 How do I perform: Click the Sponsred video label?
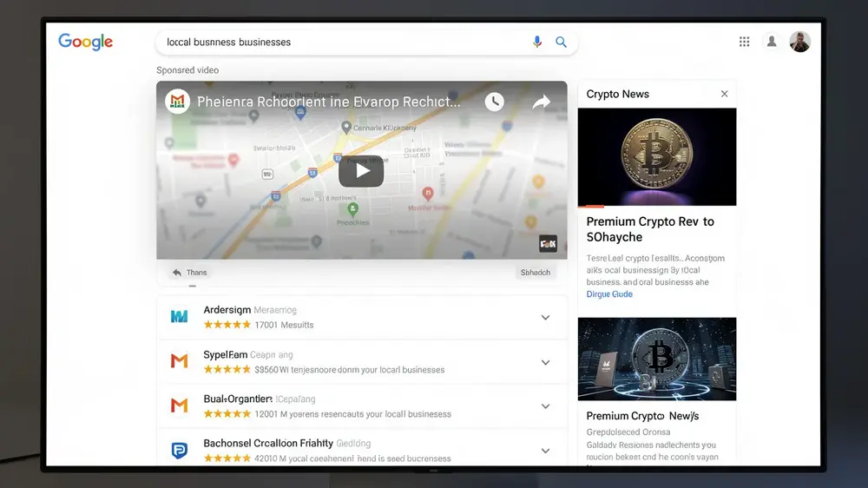[x=187, y=70]
